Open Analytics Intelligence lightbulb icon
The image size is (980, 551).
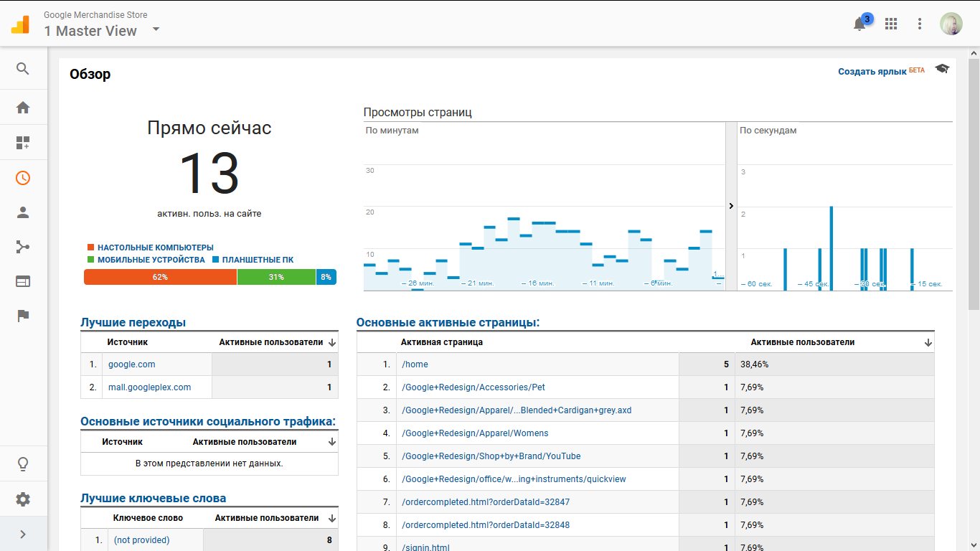tap(22, 463)
